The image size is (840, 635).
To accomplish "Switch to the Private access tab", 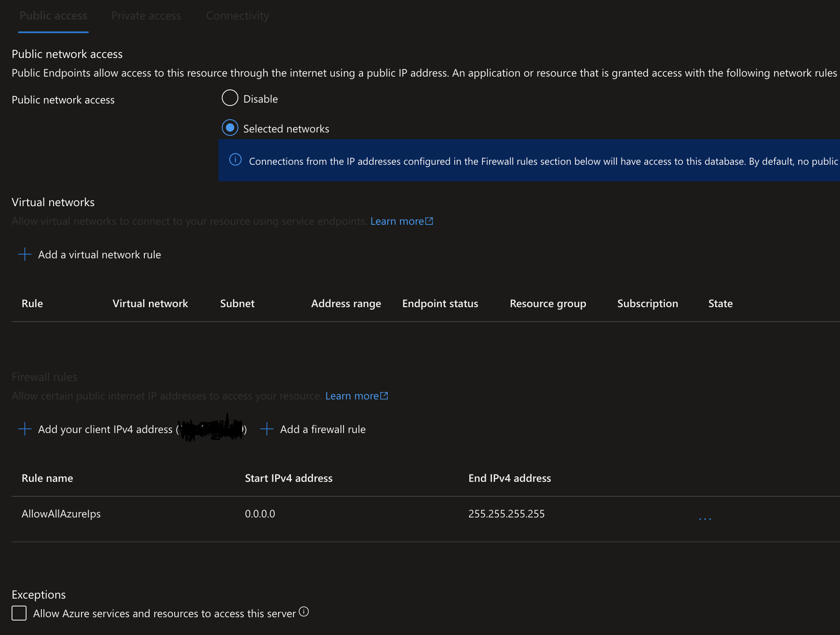I will 146,15.
